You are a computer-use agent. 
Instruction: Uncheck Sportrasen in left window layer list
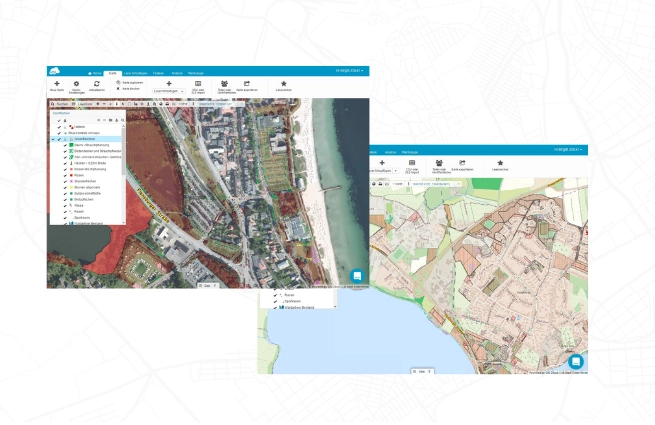coord(65,218)
